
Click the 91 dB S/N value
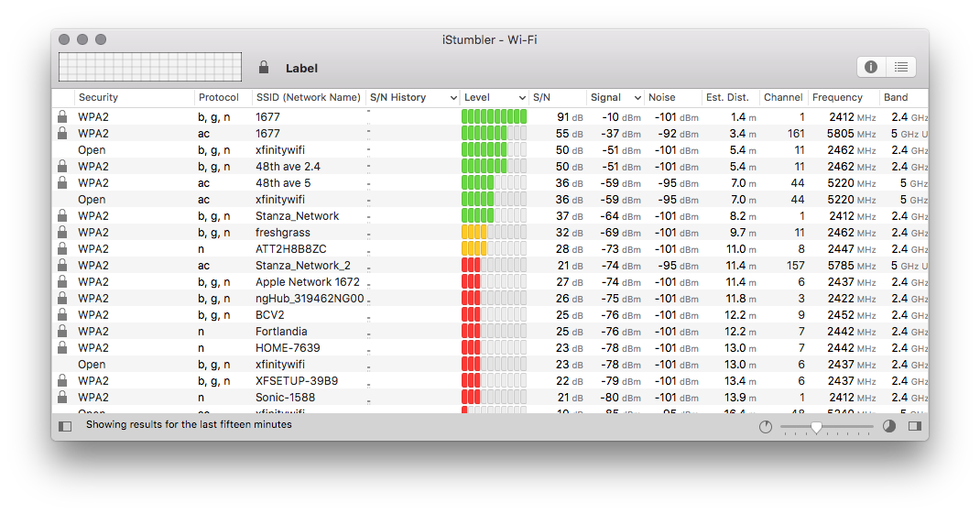[570, 117]
